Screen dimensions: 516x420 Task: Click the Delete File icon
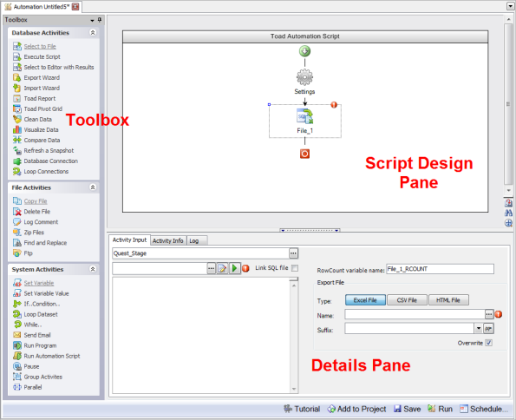point(17,212)
